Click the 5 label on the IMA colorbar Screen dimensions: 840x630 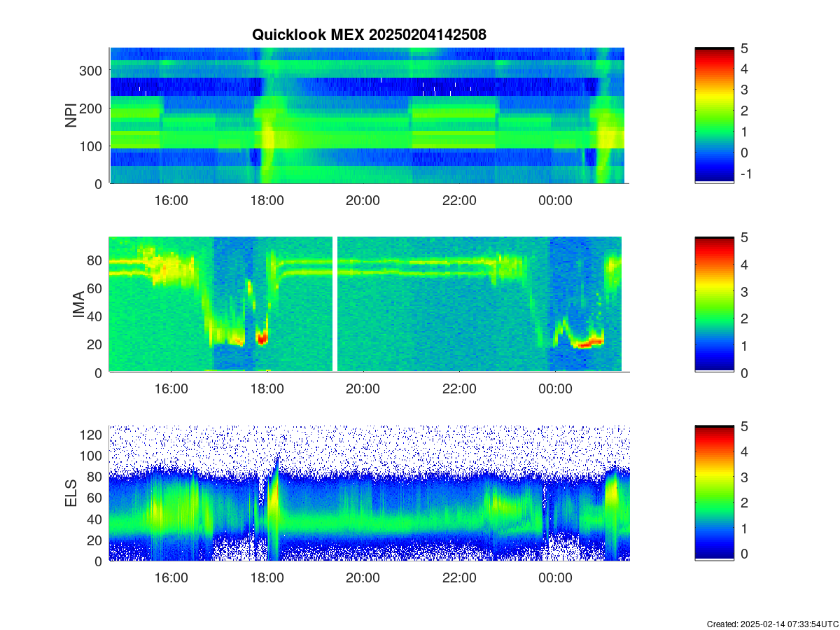point(745,237)
